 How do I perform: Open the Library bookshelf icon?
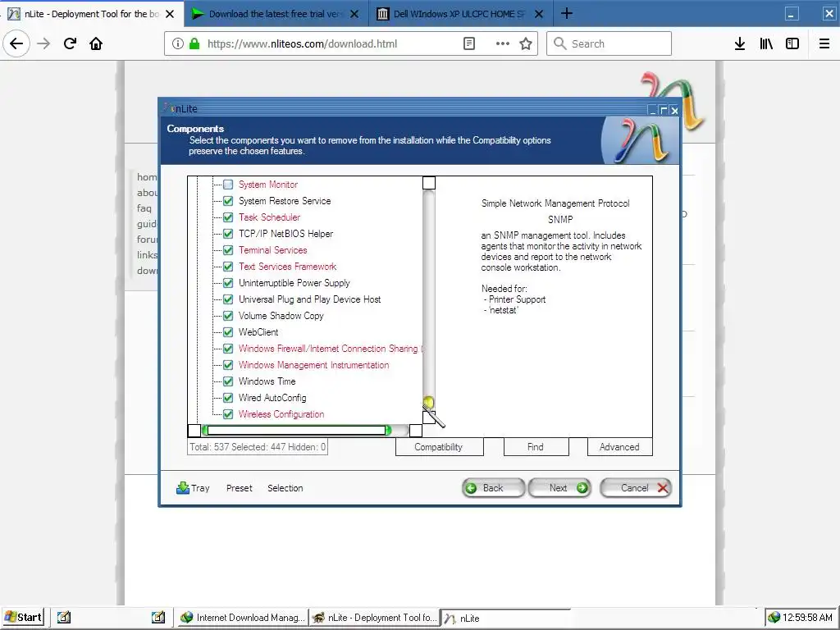coord(766,43)
